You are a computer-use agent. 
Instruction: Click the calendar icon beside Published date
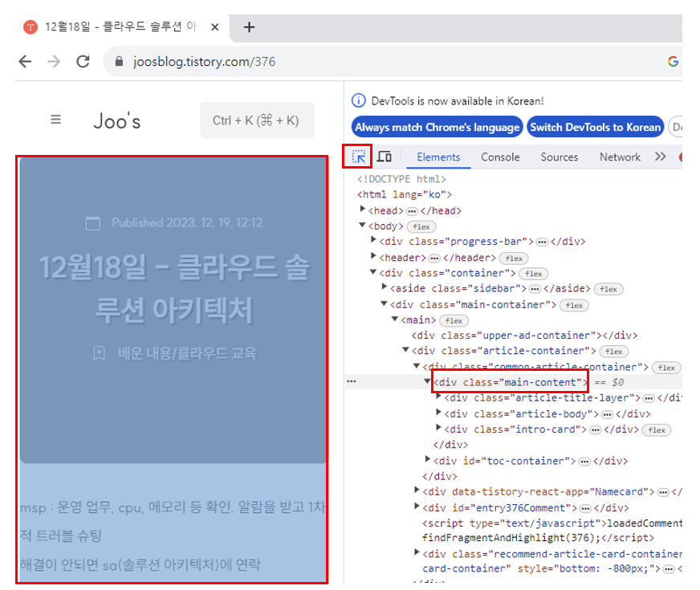(x=93, y=223)
